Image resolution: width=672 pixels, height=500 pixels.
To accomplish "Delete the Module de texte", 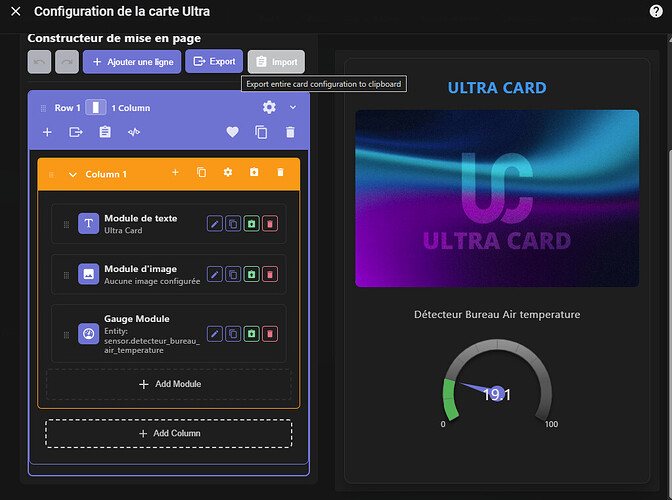I will click(270, 224).
